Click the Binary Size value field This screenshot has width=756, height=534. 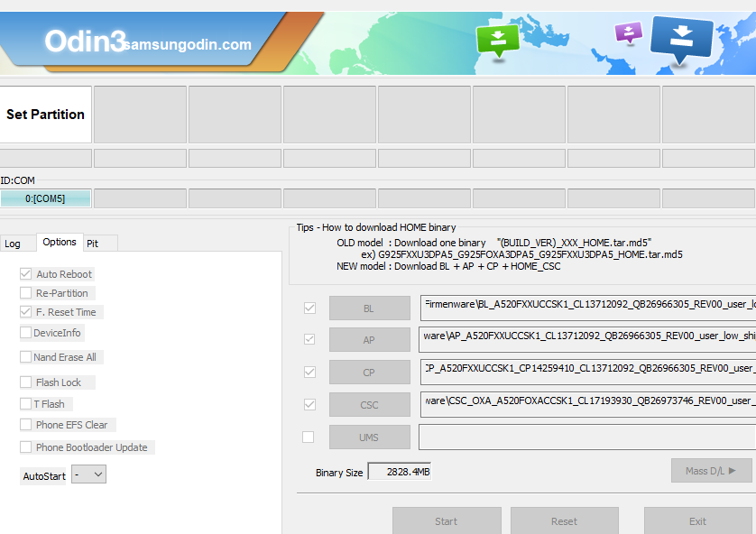tap(400, 472)
